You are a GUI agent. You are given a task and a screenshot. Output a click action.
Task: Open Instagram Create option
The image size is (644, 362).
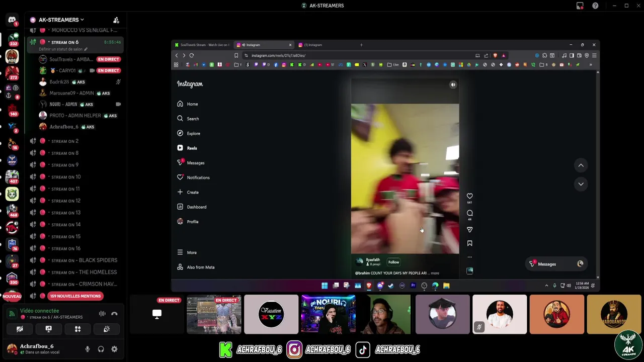(188, 192)
